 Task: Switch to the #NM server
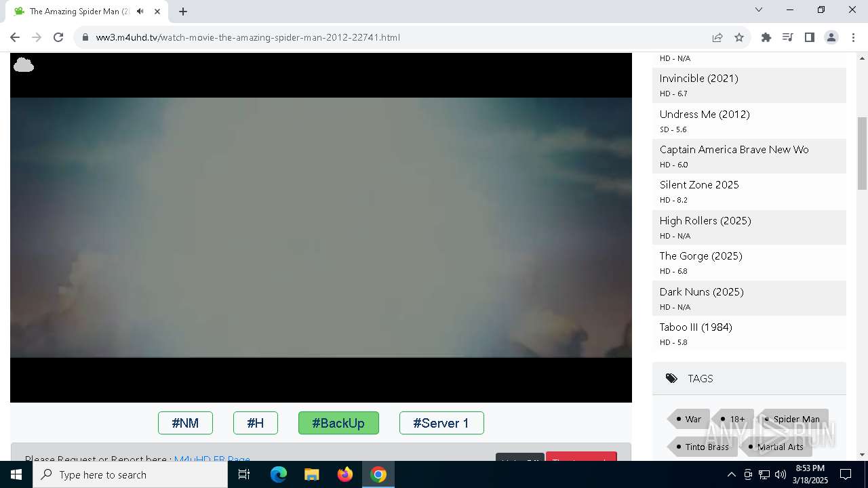[x=185, y=423]
